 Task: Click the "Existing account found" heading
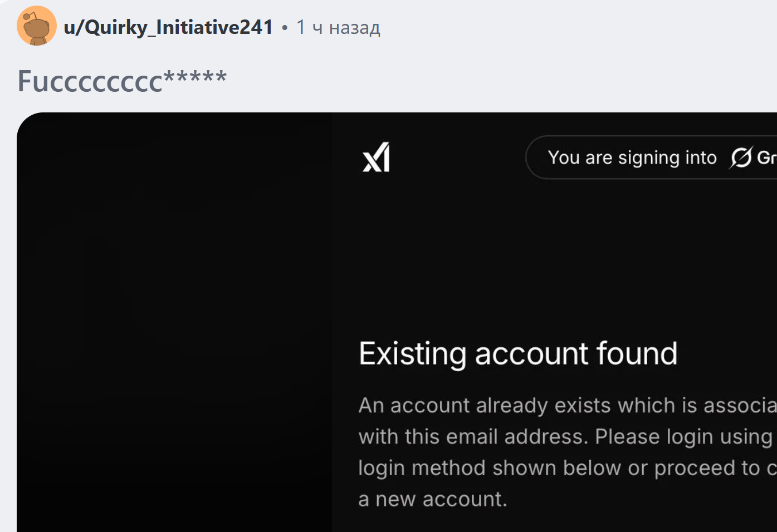click(518, 353)
